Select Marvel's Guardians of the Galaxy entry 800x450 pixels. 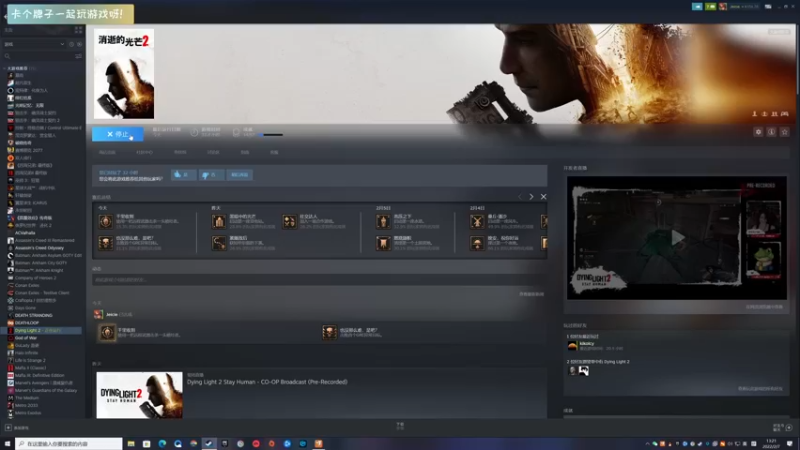tap(46, 390)
